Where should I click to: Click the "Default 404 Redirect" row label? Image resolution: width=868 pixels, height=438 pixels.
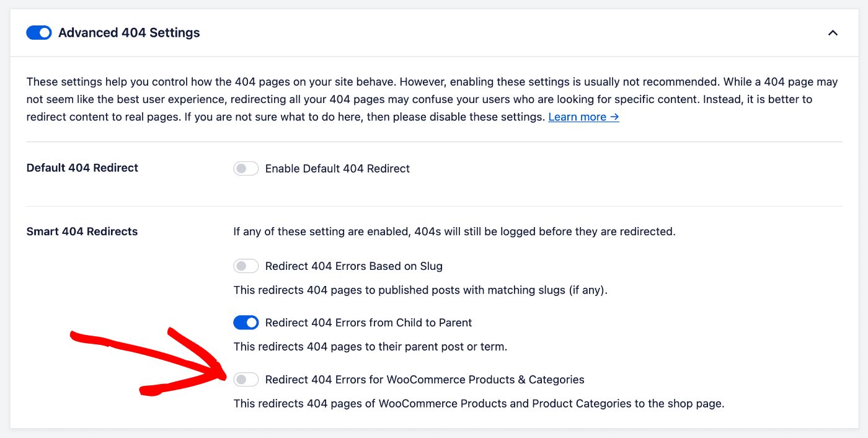(82, 168)
